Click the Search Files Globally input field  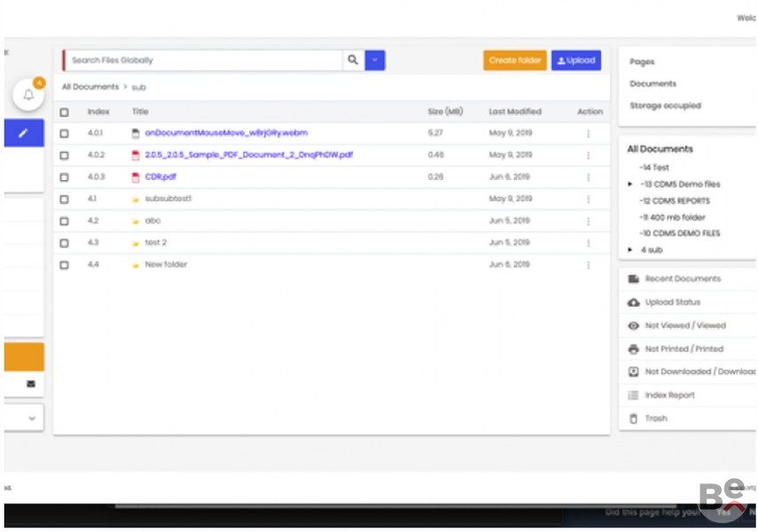(203, 60)
